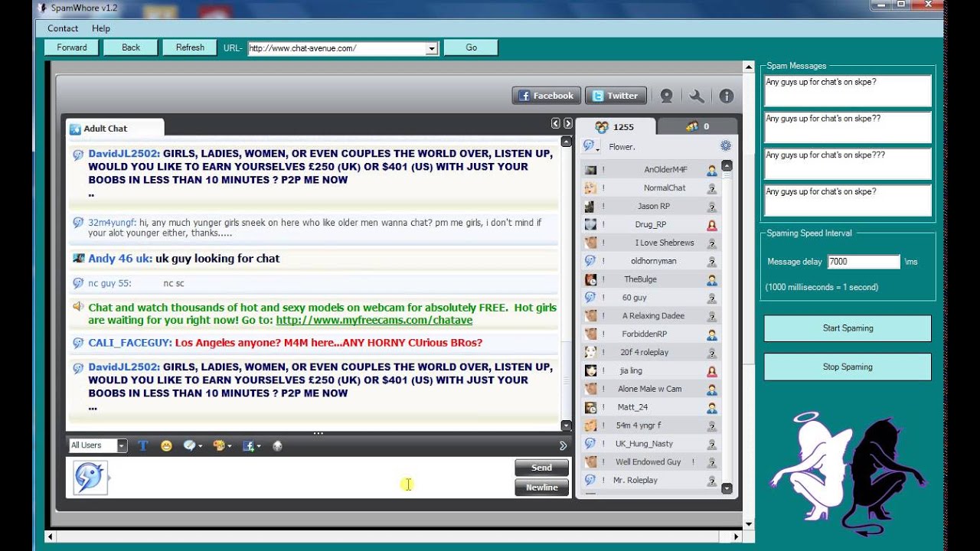
Task: Click Alone Male w Cam's user icon
Action: point(712,389)
